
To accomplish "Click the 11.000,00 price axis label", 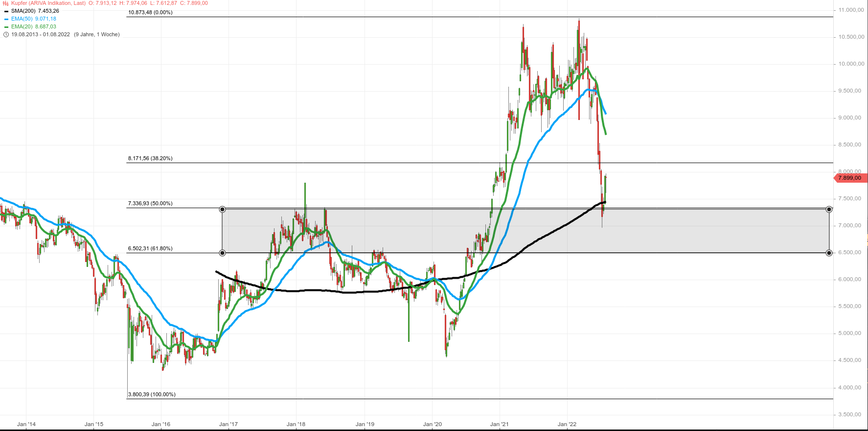I will point(850,10).
